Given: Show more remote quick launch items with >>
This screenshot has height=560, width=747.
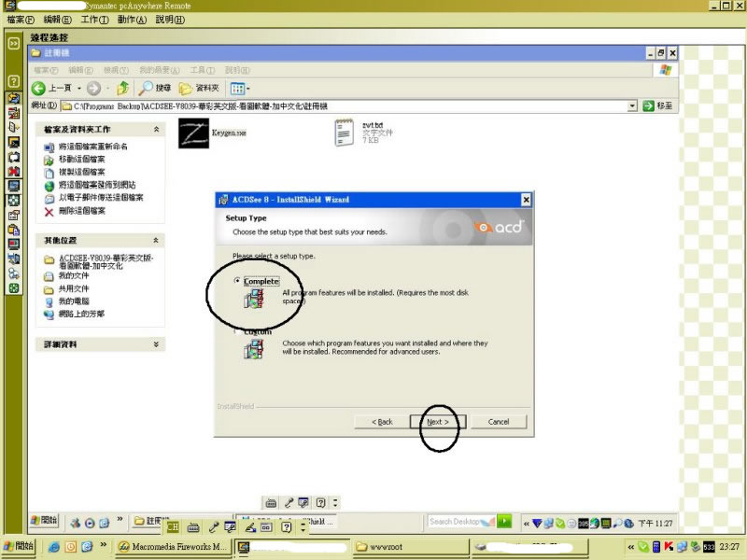Looking at the screenshot, I should pyautogui.click(x=120, y=519).
